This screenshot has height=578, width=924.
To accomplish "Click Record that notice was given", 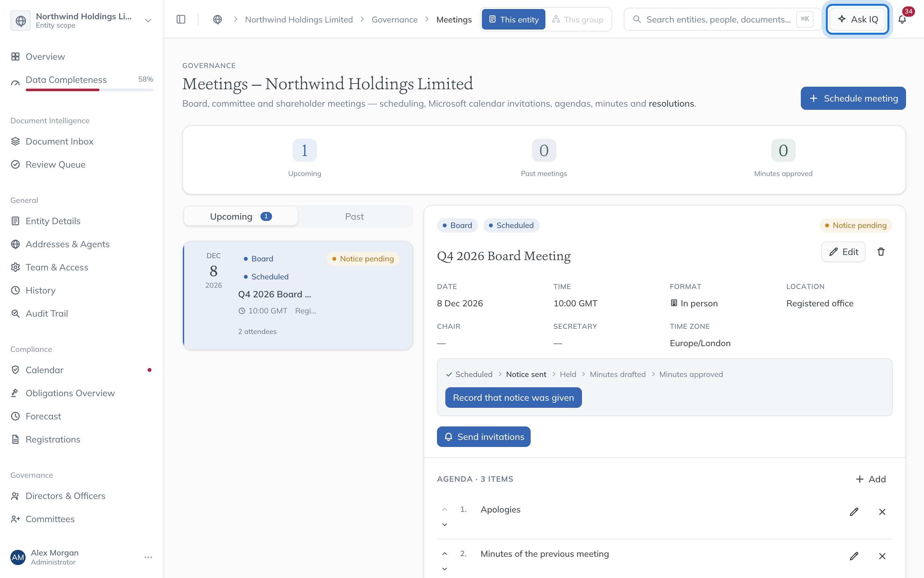I will click(513, 398).
